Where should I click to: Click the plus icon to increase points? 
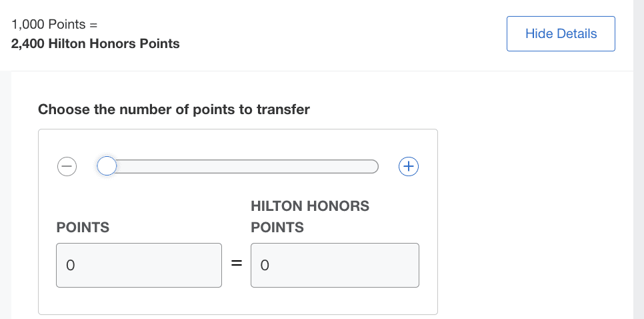[x=408, y=166]
